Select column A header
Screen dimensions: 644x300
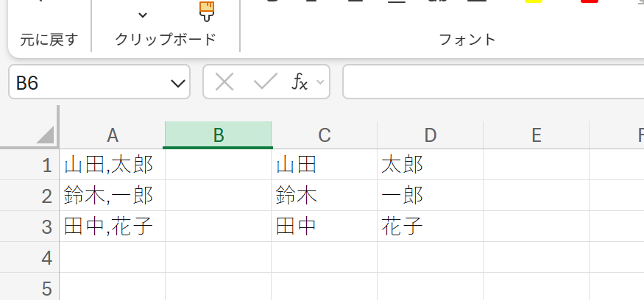coord(112,135)
